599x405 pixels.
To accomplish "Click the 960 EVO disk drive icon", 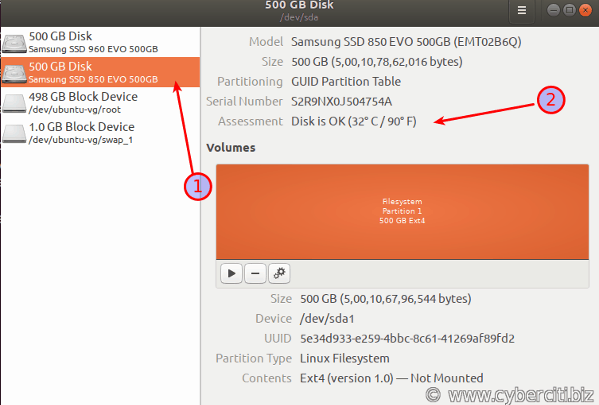I will pyautogui.click(x=14, y=43).
